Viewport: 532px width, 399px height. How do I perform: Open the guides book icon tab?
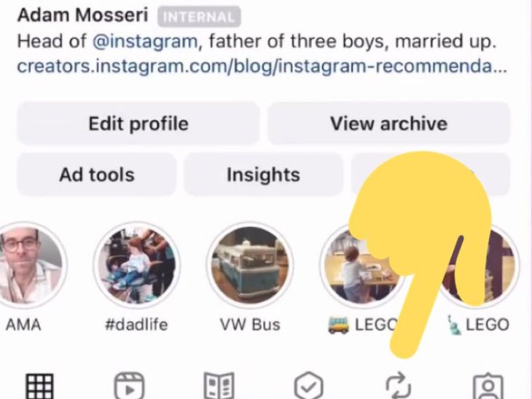[x=219, y=386]
